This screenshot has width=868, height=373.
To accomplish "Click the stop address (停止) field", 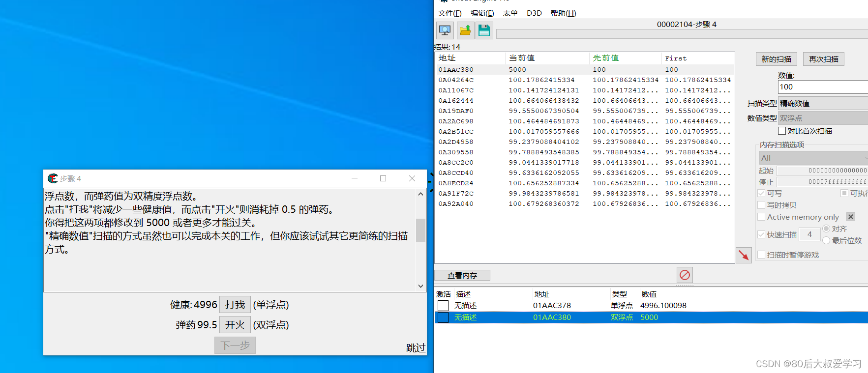I will (x=822, y=182).
